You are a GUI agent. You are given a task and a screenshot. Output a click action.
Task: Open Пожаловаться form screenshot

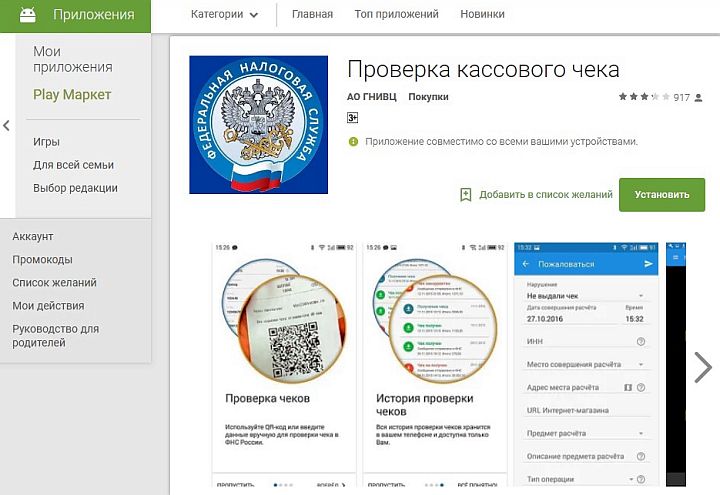click(586, 364)
